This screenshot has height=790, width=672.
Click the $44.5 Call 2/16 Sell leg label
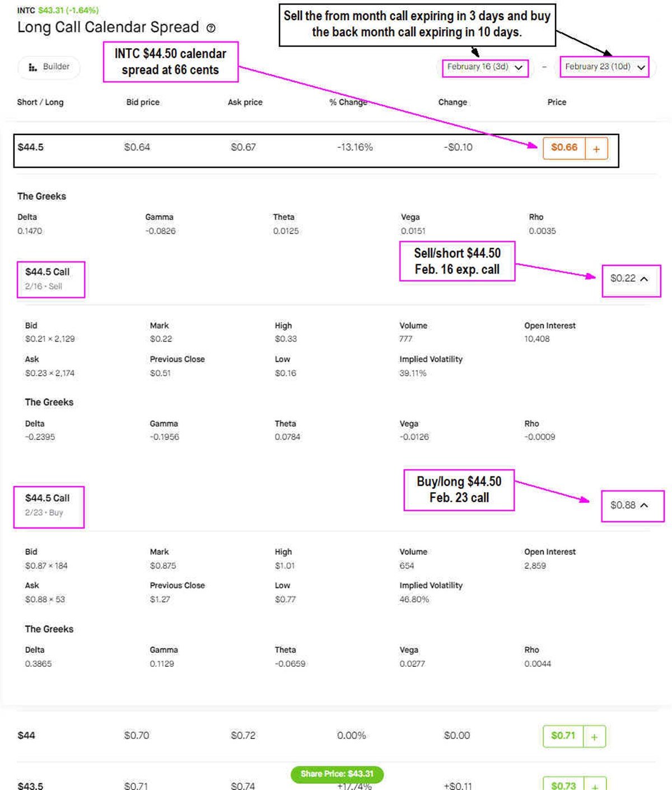[48, 278]
